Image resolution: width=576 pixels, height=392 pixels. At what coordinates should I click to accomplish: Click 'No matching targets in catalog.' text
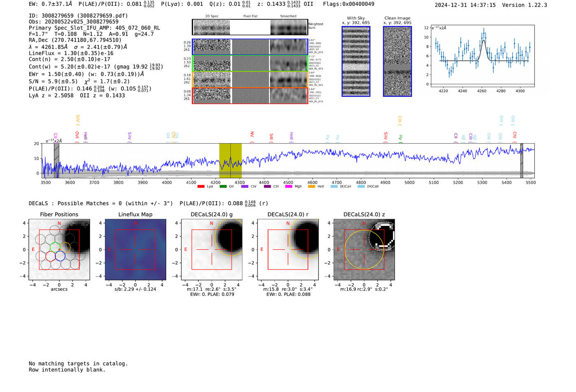tap(78, 364)
